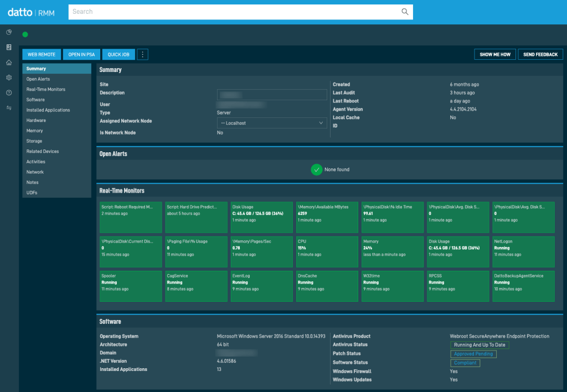Open the question mark help icon
This screenshot has height=392, width=567.
coord(9,92)
